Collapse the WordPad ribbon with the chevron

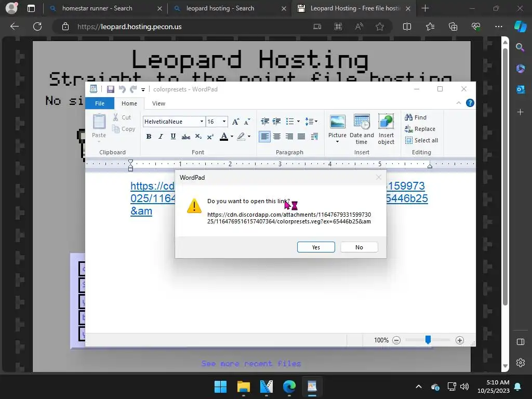click(x=458, y=103)
